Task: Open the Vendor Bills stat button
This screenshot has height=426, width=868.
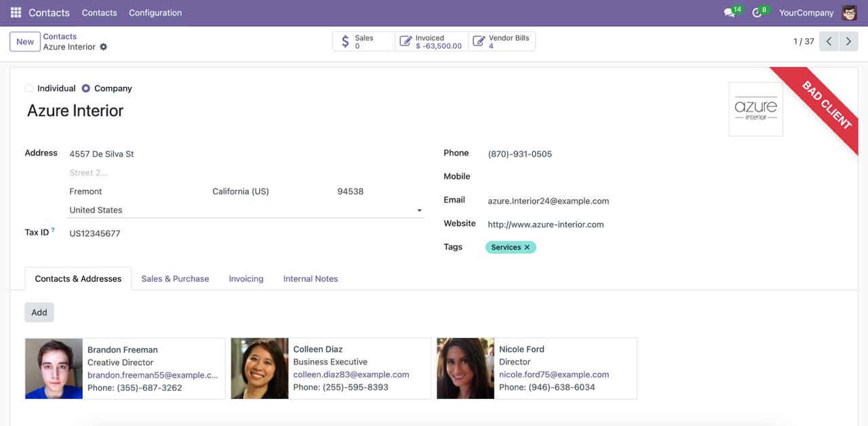Action: 502,41
